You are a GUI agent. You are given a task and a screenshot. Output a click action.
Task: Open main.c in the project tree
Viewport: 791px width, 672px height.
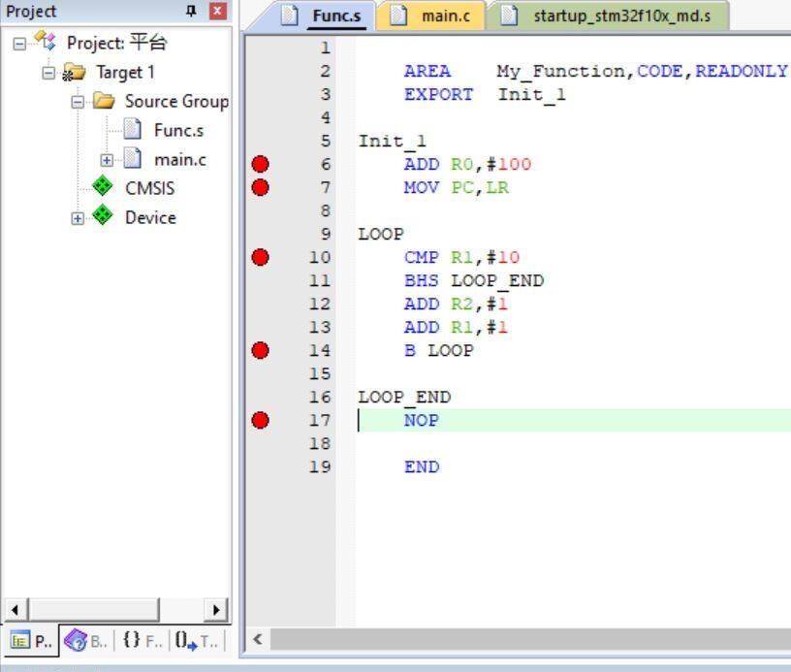pos(180,160)
